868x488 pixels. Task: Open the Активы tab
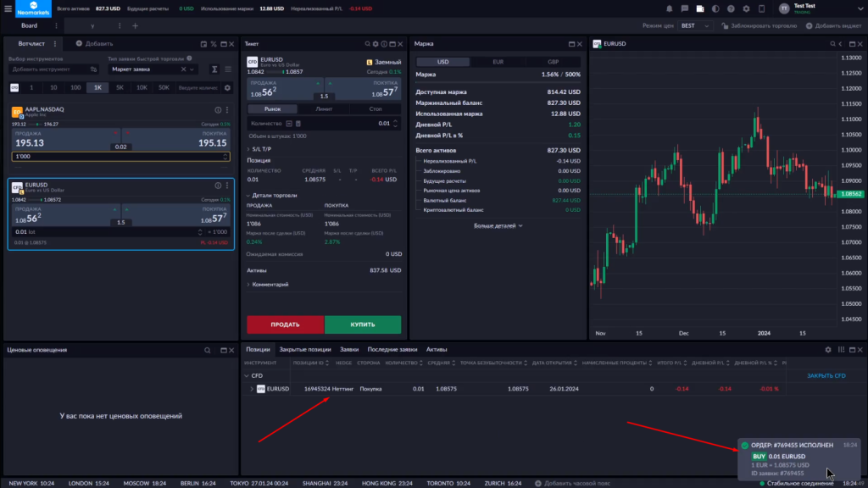coord(437,350)
